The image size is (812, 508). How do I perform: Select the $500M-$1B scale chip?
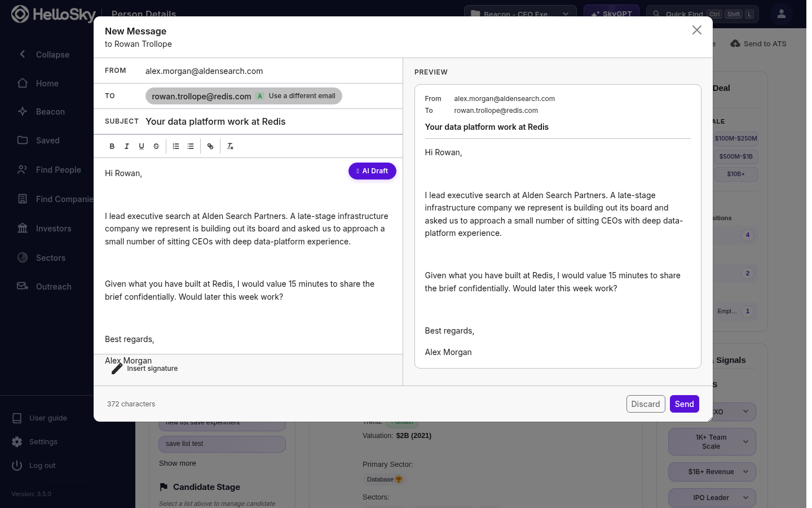[x=736, y=156]
